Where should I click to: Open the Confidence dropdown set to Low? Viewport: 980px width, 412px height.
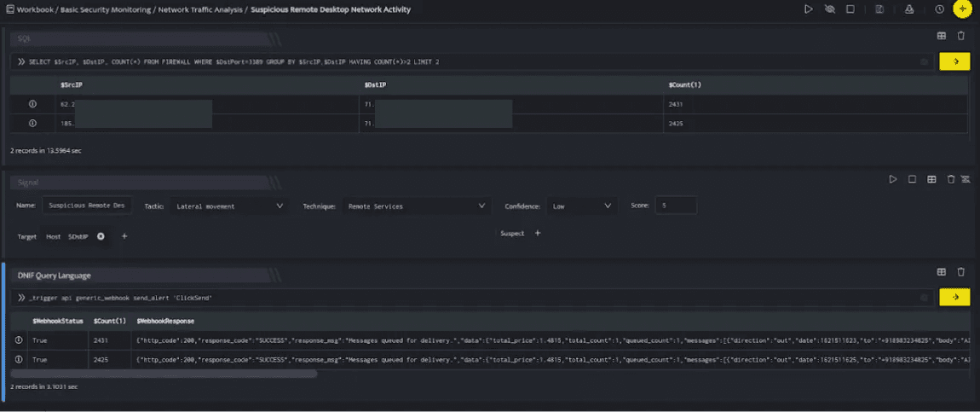[x=583, y=206]
